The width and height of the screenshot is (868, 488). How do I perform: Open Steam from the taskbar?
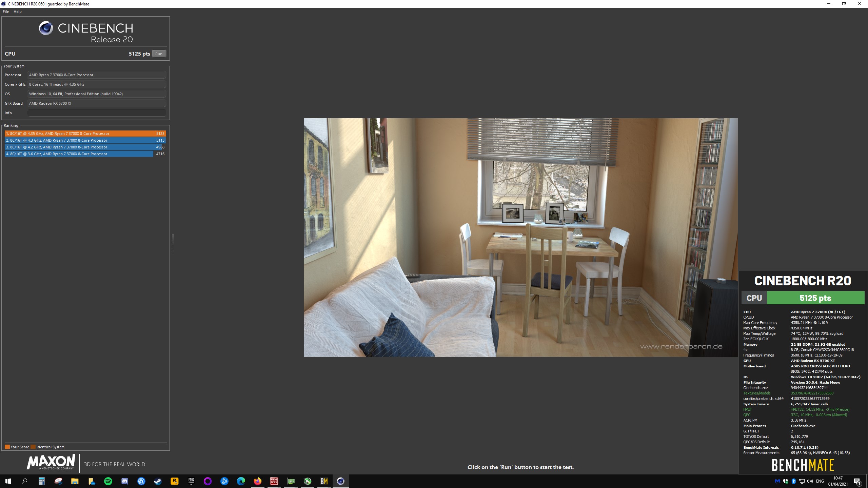point(158,481)
